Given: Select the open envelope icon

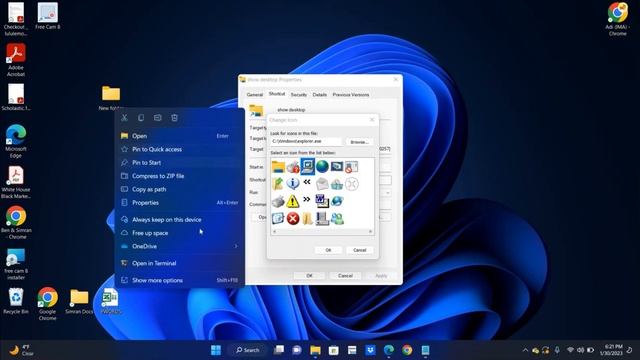Looking at the screenshot, I should 322,184.
